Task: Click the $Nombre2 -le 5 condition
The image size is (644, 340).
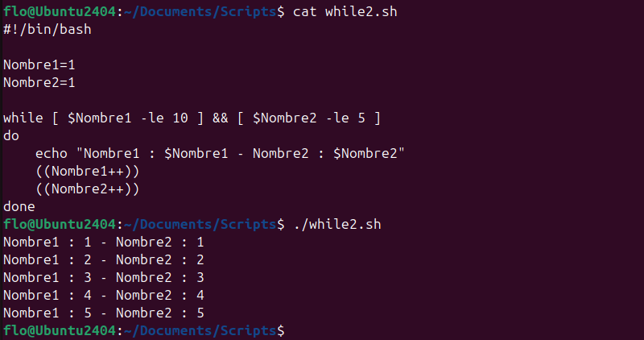Action: [308, 118]
